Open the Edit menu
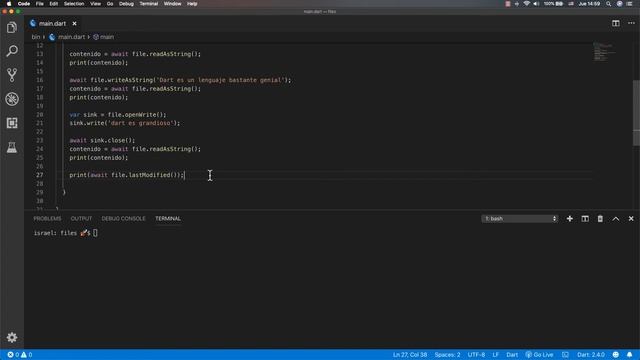This screenshot has height=360, width=640. point(53,4)
